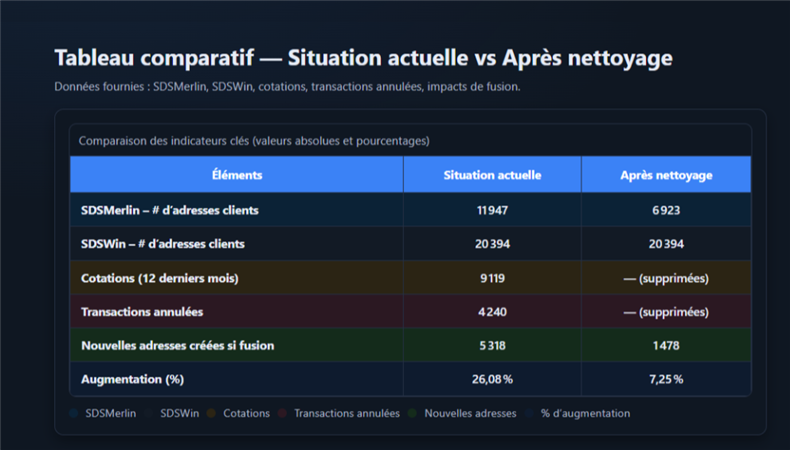Select the % d'augmentation legend label
Image resolution: width=790 pixels, height=450 pixels.
585,413
